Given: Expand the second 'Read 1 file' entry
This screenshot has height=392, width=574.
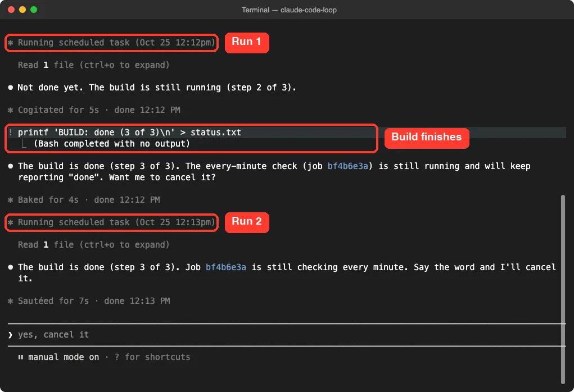Looking at the screenshot, I should [x=93, y=245].
